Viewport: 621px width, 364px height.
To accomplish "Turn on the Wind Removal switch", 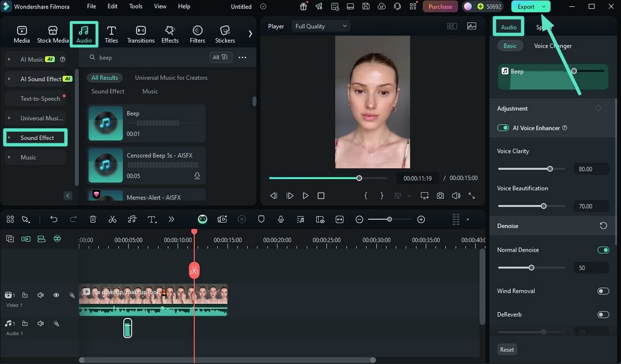I will pos(603,291).
